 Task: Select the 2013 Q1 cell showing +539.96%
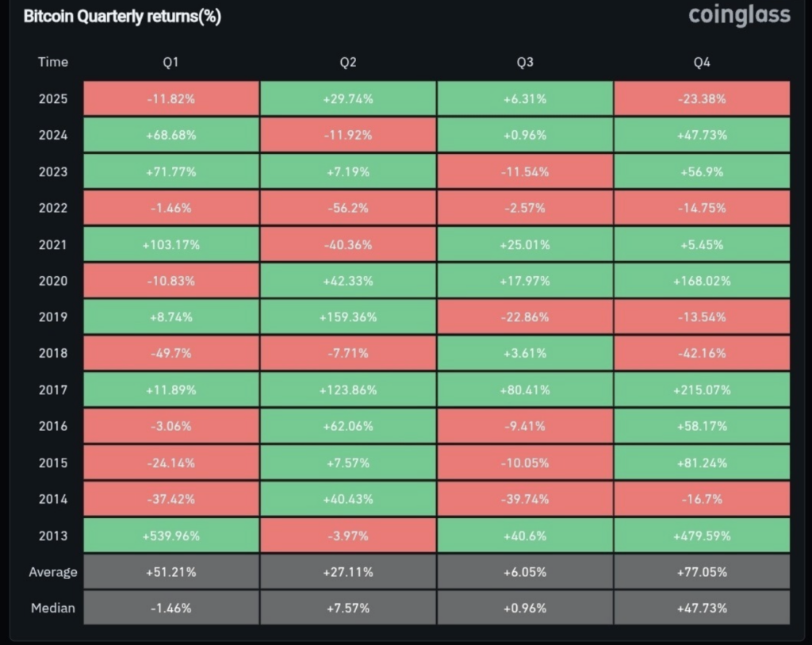[x=171, y=536]
